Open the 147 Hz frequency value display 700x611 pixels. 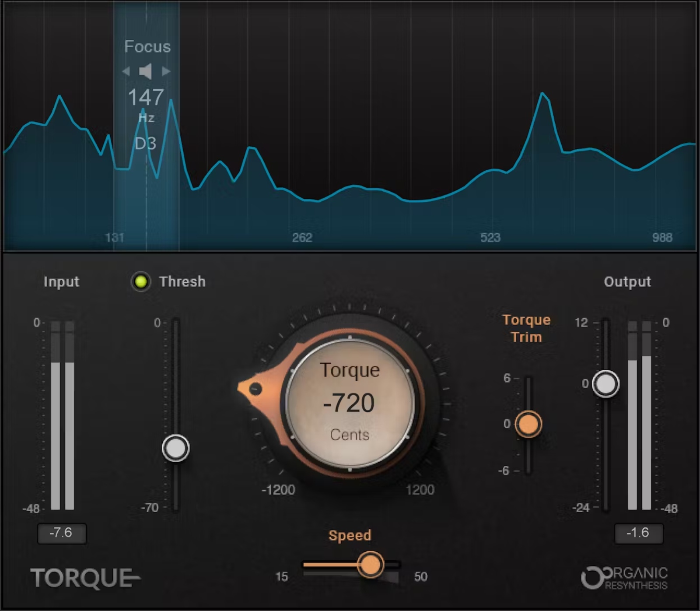point(146,98)
